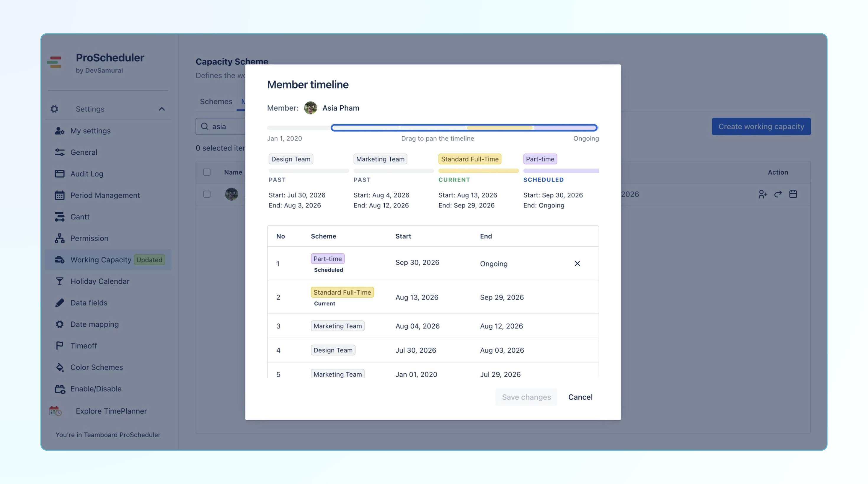The image size is (868, 484).
Task: Click the Marketing Team tag in row 5
Action: coord(337,374)
